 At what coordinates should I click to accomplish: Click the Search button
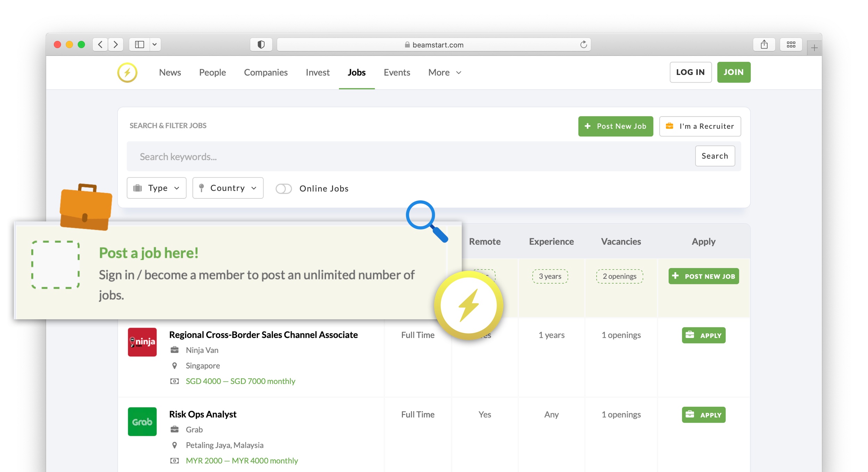click(x=715, y=156)
